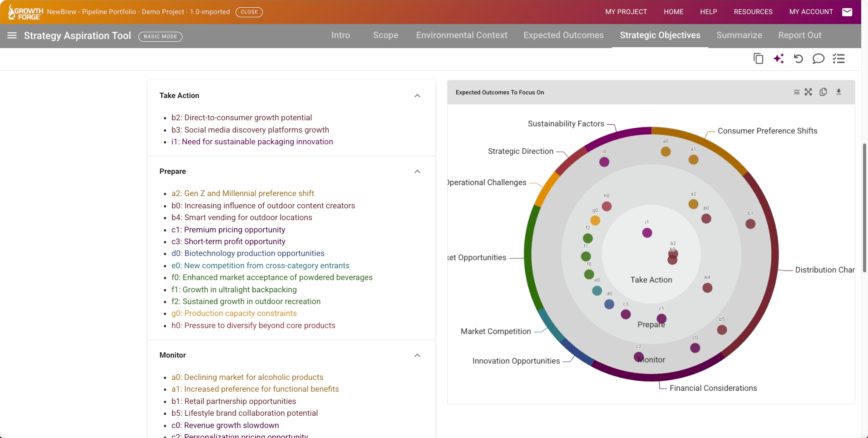Click the a0 dot on chart
Screen dimensions: 868x438
tap(666, 152)
